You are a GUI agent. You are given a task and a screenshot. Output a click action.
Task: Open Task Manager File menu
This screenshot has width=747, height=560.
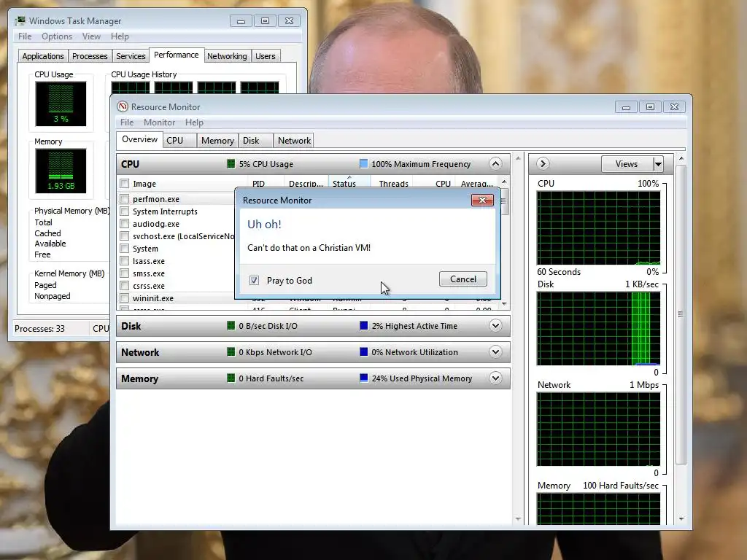click(x=25, y=36)
